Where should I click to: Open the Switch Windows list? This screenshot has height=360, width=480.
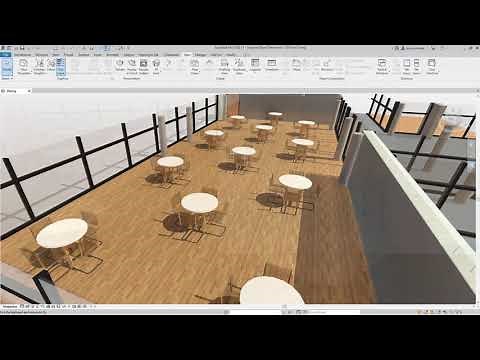click(x=382, y=66)
